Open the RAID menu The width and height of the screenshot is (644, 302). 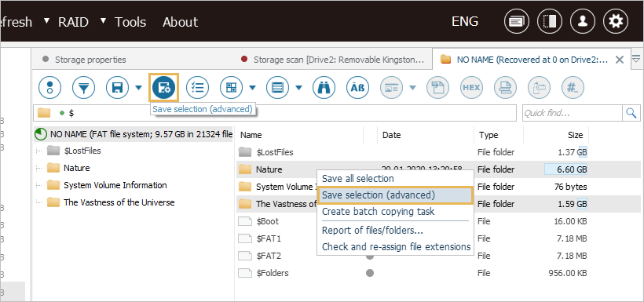pos(73,22)
